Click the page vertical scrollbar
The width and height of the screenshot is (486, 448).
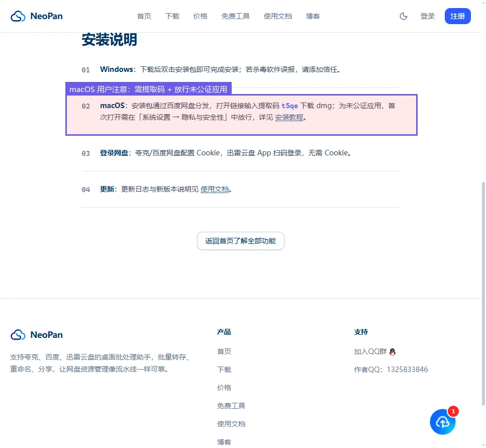point(483,293)
